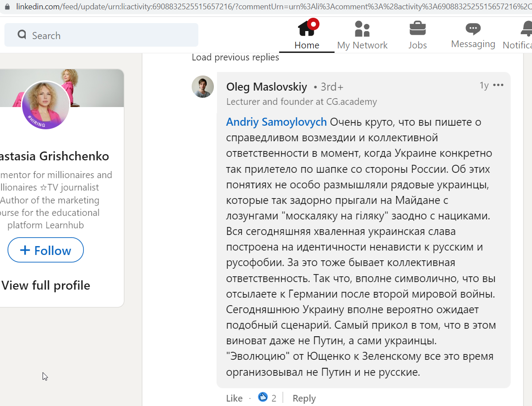
Task: Click the '3rd+' connection degree label
Action: click(332, 87)
